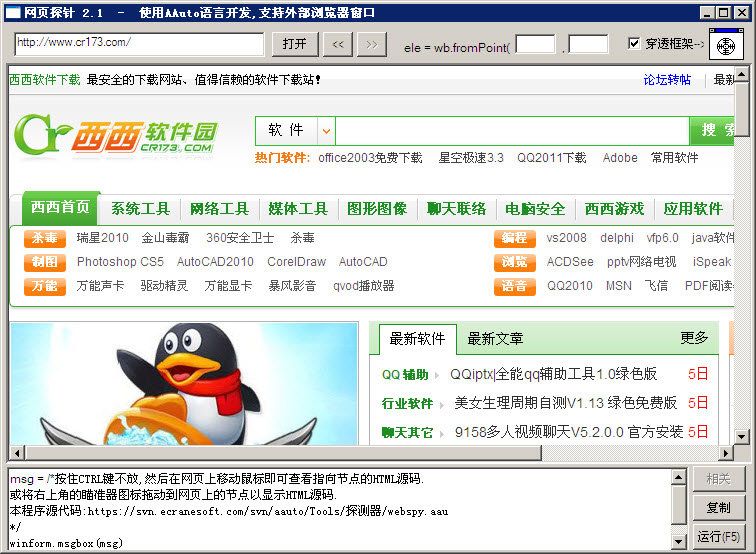The height and width of the screenshot is (554, 756).
Task: Click the 相关 button
Action: pyautogui.click(x=719, y=479)
